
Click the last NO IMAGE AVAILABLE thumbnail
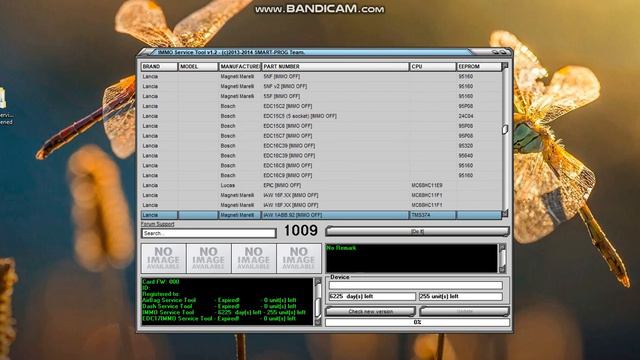coord(299,258)
